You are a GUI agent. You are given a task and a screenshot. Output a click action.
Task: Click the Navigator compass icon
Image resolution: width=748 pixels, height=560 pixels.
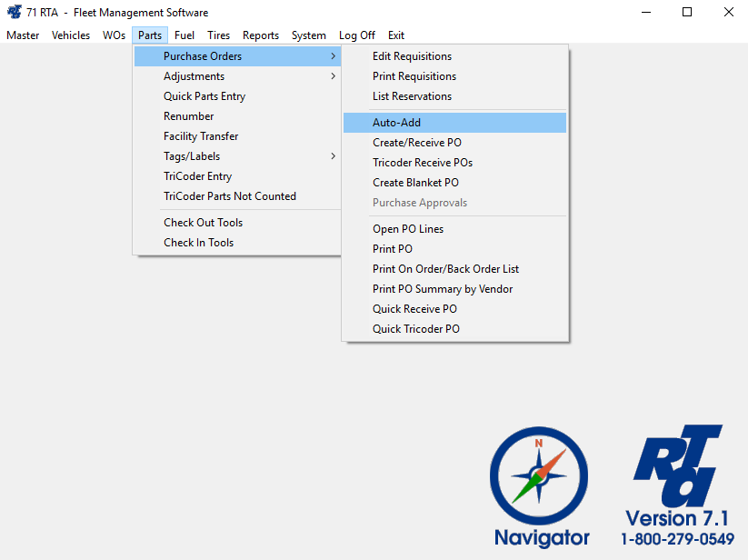click(x=540, y=476)
